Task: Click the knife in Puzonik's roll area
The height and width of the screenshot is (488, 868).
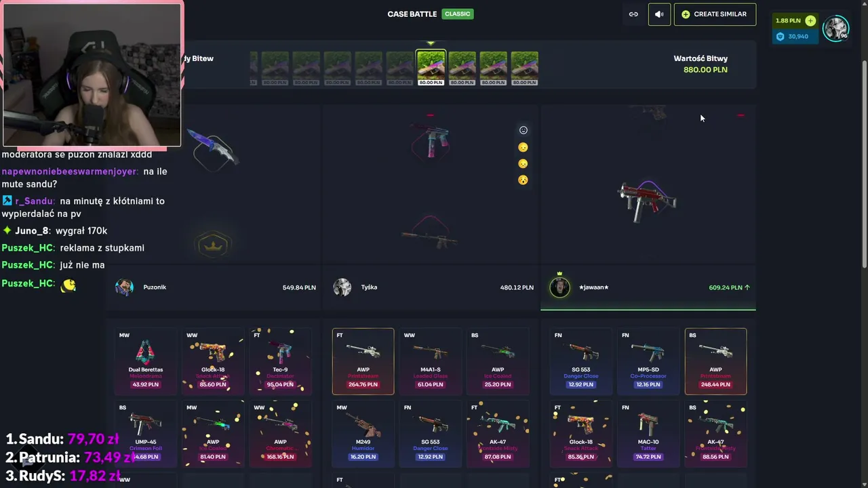Action: coord(213,147)
